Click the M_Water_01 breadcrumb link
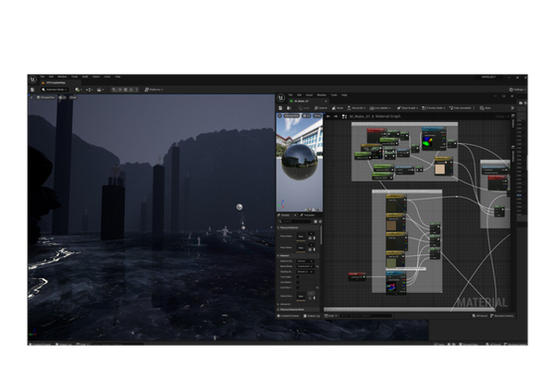The height and width of the screenshot is (392, 555). click(x=360, y=116)
